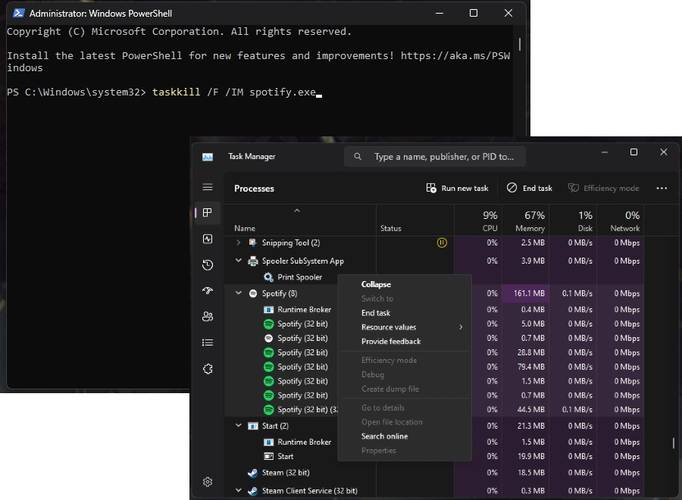
Task: Click Runtime Broker icon under Start
Action: (x=268, y=442)
